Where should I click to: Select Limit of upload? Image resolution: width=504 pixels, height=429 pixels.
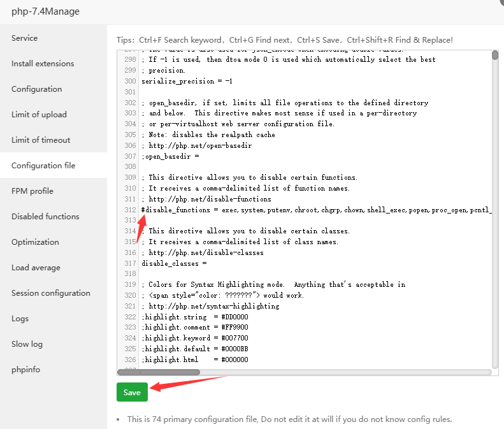click(x=39, y=115)
